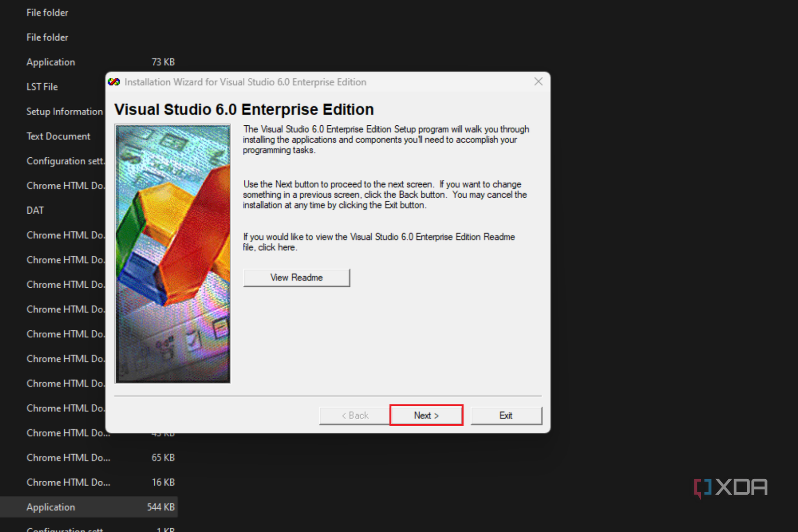Close the Installation Wizard window
This screenshot has height=532, width=798.
538,82
